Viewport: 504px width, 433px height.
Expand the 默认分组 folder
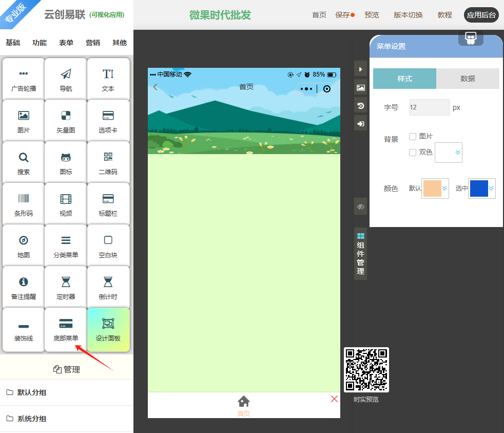tap(32, 393)
